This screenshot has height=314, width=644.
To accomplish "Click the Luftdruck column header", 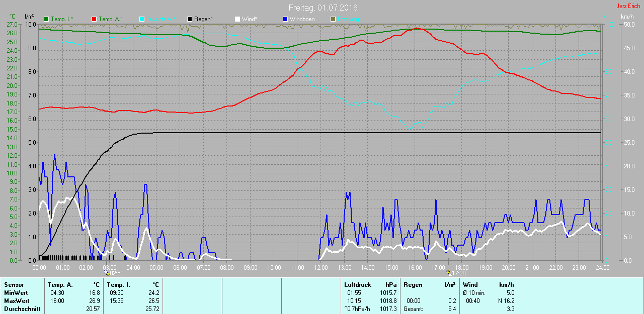I will point(357,285).
